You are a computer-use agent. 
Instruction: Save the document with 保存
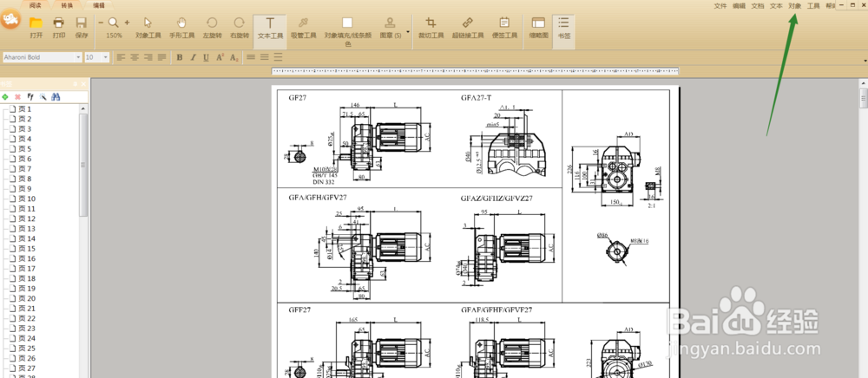pos(82,27)
